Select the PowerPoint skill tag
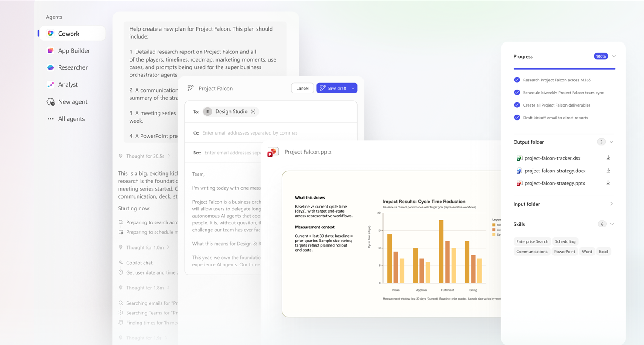 coord(565,252)
